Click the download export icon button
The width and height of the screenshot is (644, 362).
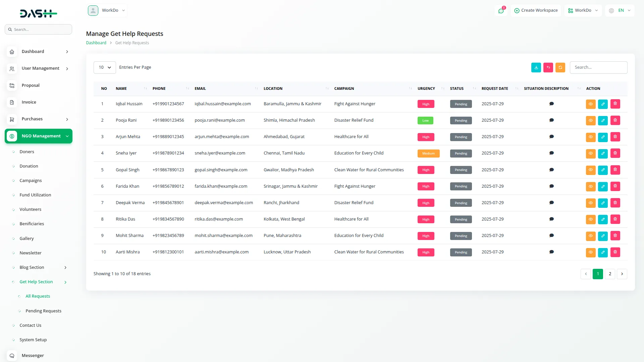tap(536, 67)
